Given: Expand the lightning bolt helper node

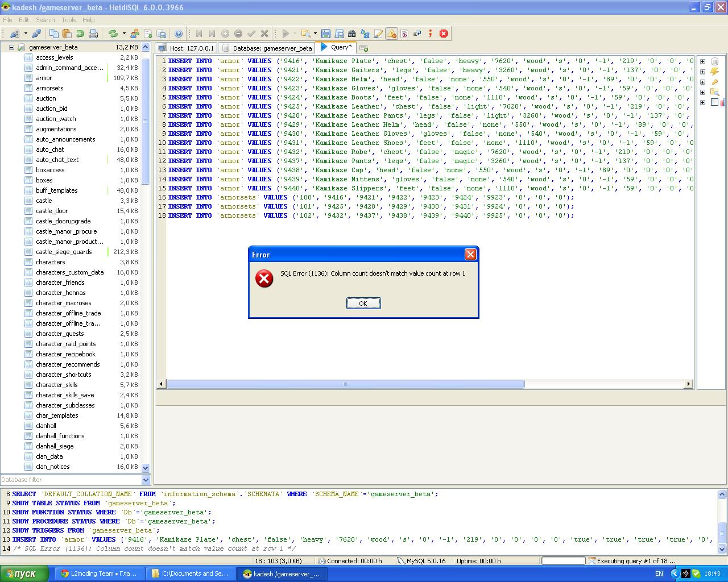Looking at the screenshot, I should [703, 72].
